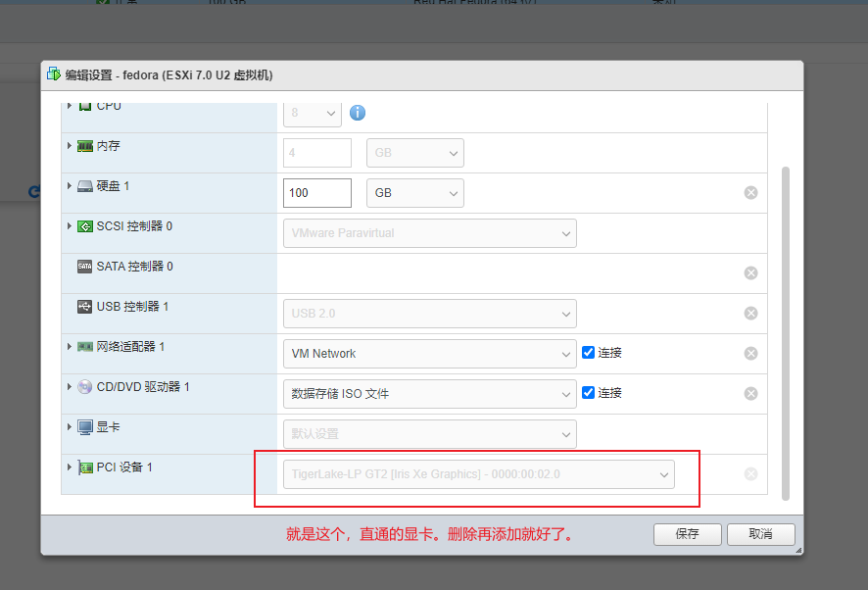The width and height of the screenshot is (868, 590).
Task: Click the 网络适配器 1 network card icon
Action: pos(84,347)
